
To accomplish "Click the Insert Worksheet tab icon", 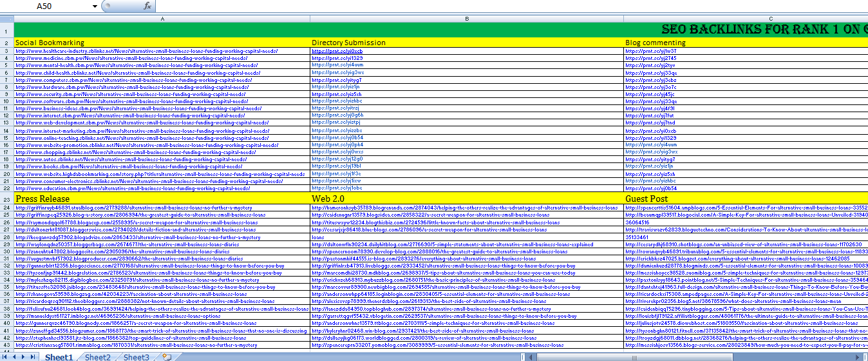I will coord(166,356).
